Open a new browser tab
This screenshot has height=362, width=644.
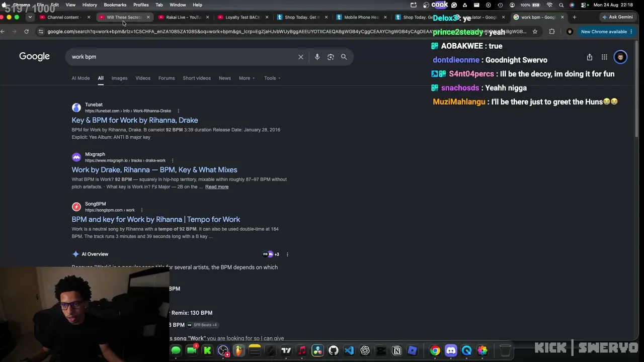click(x=575, y=17)
